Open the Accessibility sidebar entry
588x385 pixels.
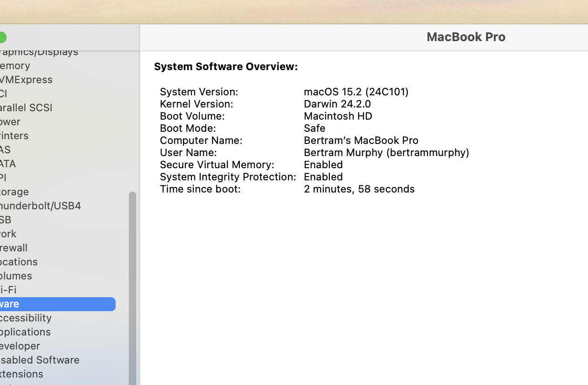pos(26,318)
